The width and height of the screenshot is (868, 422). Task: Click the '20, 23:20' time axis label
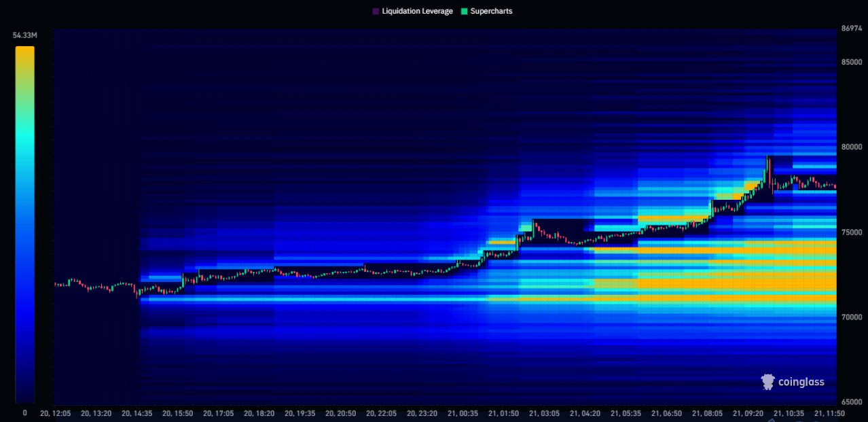tap(422, 412)
